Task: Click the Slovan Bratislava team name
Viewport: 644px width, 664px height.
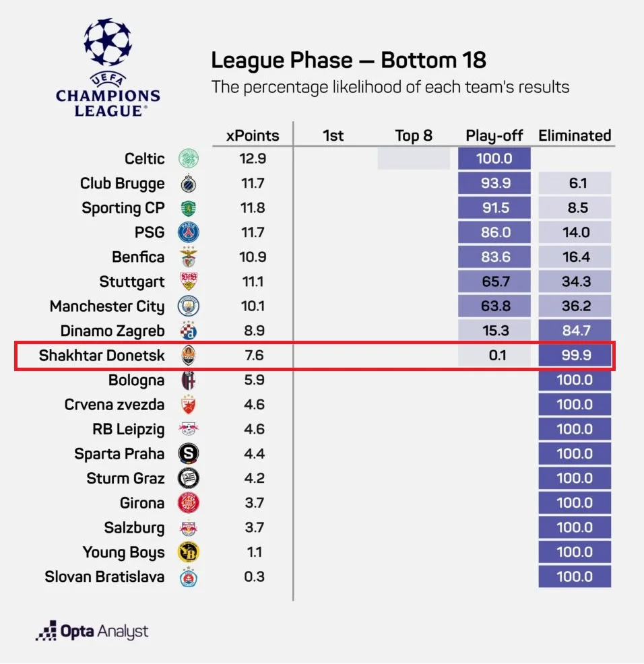Action: pyautogui.click(x=104, y=577)
